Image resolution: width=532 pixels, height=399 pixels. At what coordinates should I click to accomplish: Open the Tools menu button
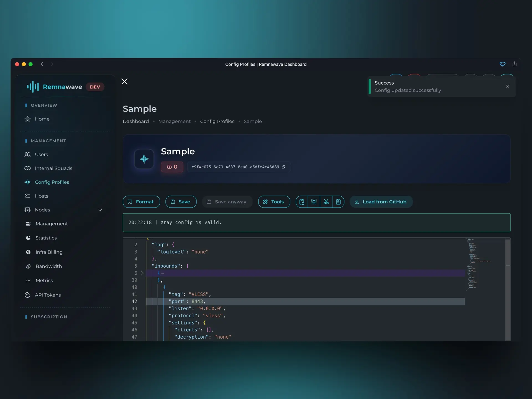point(274,202)
